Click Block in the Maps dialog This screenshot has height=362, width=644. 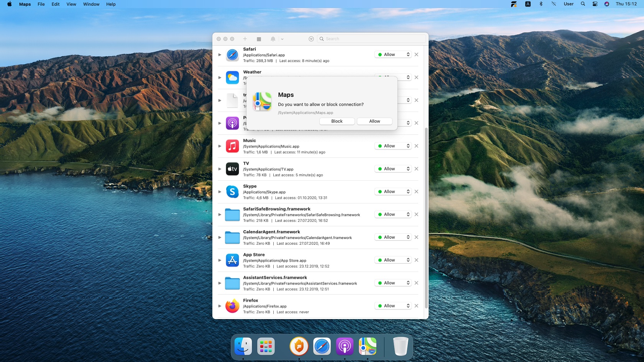(x=337, y=121)
